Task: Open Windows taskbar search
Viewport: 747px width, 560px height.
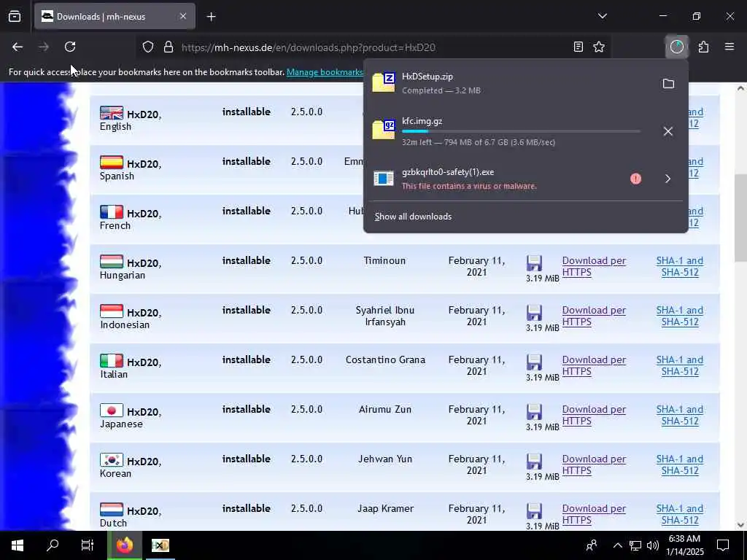Action: [x=53, y=545]
